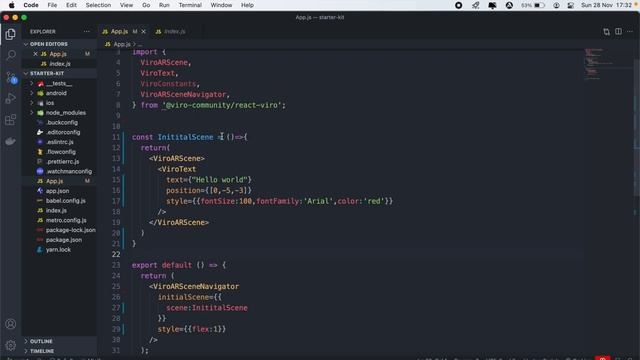
Task: Split the editor to the right
Action: point(618,31)
